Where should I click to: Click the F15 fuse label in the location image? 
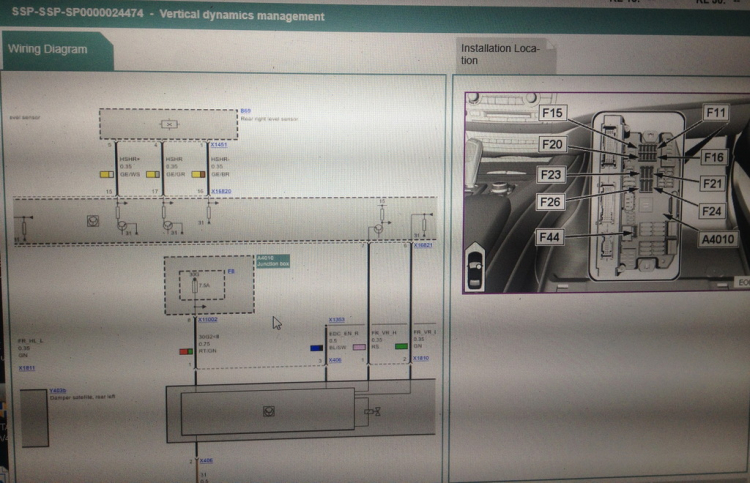[x=552, y=113]
